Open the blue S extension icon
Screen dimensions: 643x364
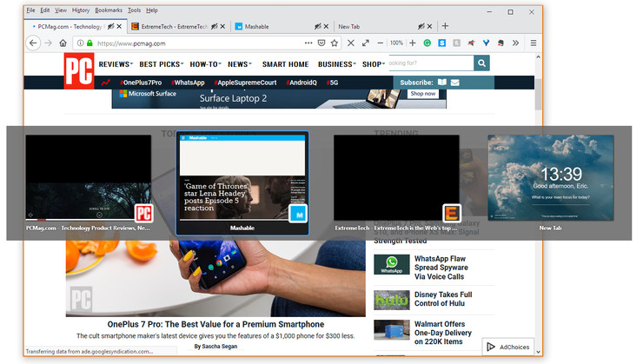(x=442, y=43)
